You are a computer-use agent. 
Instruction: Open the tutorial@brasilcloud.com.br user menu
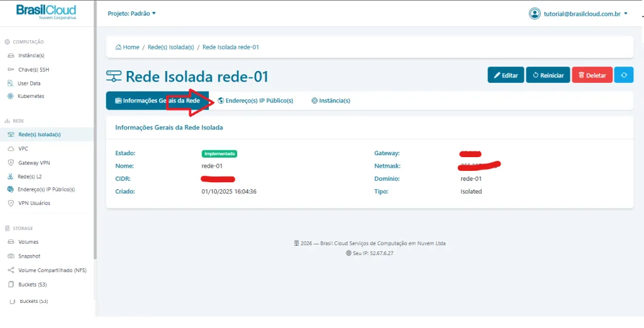coord(579,13)
